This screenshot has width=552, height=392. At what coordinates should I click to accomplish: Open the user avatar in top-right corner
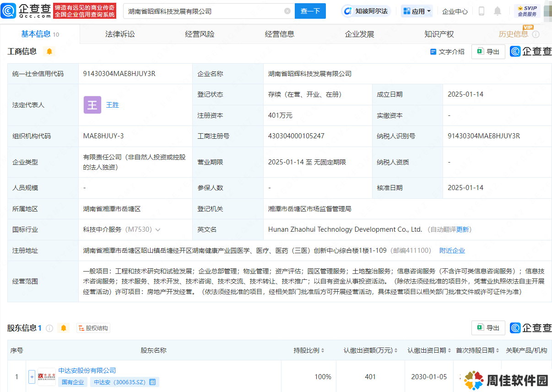coord(547,11)
